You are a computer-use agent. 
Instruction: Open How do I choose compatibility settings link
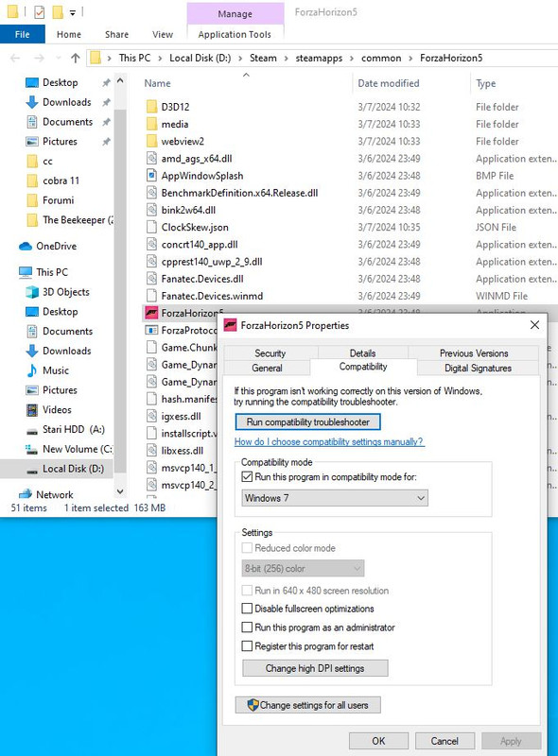[329, 441]
